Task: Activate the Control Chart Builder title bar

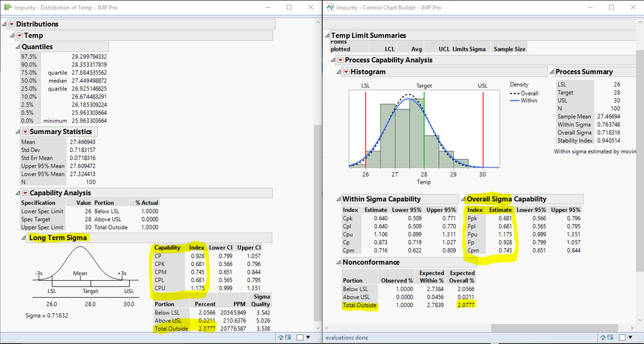Action: coord(451,7)
